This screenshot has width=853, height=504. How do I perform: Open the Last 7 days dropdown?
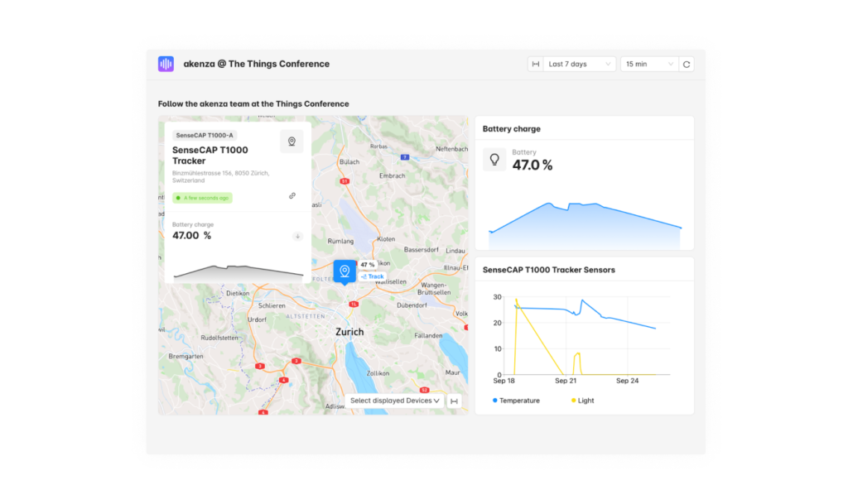580,64
